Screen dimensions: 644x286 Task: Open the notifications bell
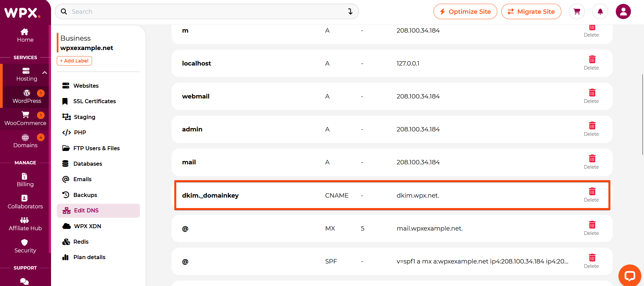pyautogui.click(x=600, y=11)
